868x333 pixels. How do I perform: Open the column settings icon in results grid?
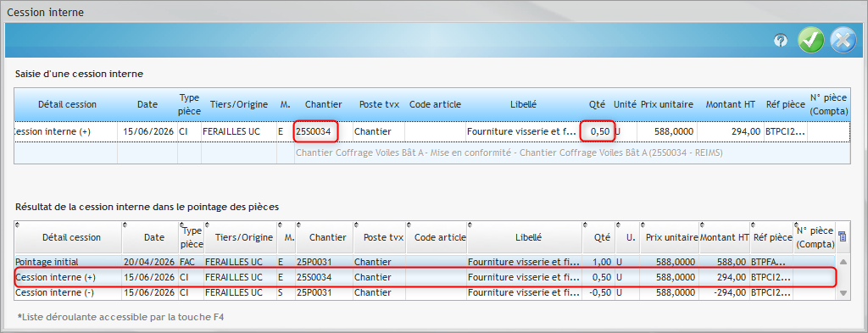click(843, 236)
